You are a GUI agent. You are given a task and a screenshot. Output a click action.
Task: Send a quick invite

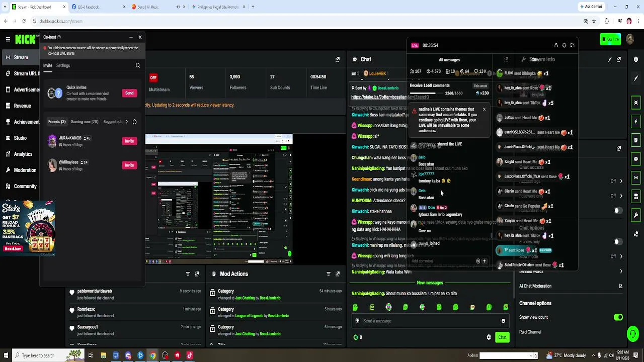pos(129,93)
